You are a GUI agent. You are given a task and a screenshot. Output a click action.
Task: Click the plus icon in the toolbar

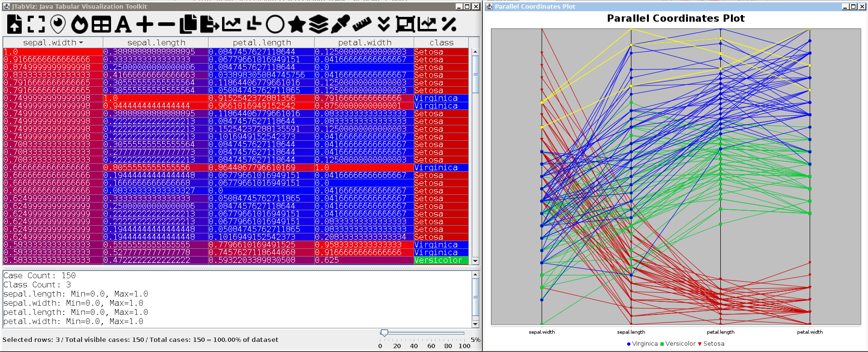pyautogui.click(x=145, y=24)
